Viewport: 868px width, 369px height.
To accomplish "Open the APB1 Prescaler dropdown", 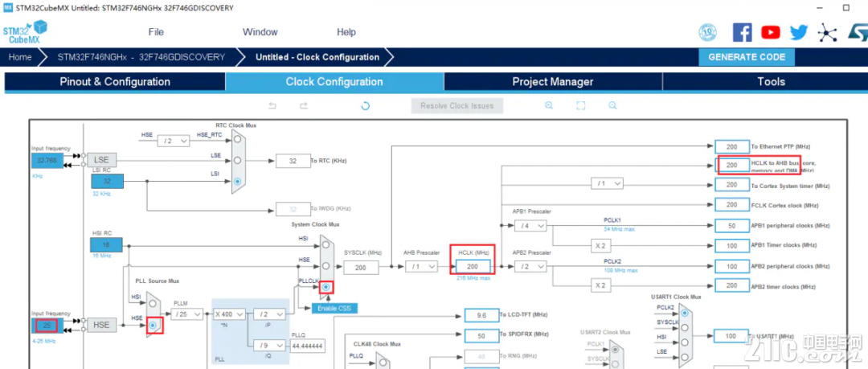I will pyautogui.click(x=530, y=225).
